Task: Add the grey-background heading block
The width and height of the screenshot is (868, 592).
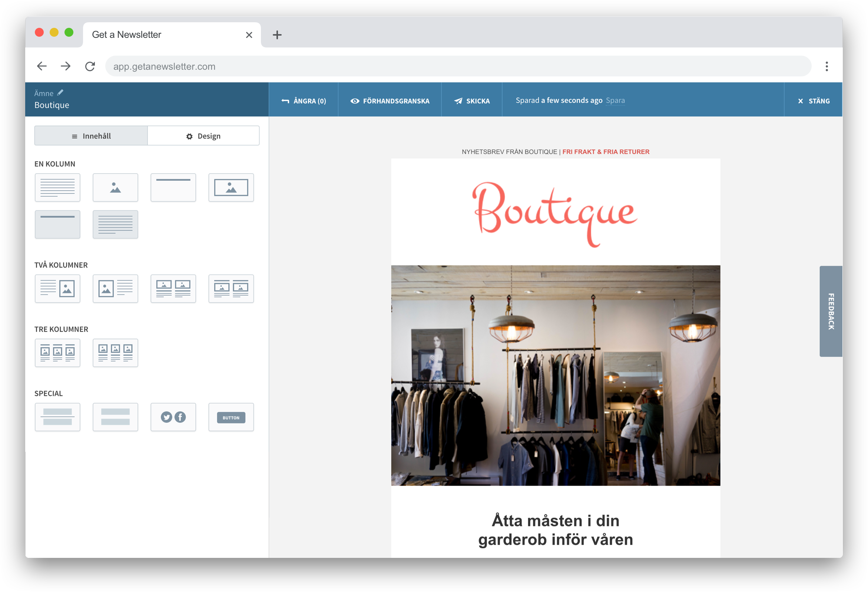Action: coord(57,224)
